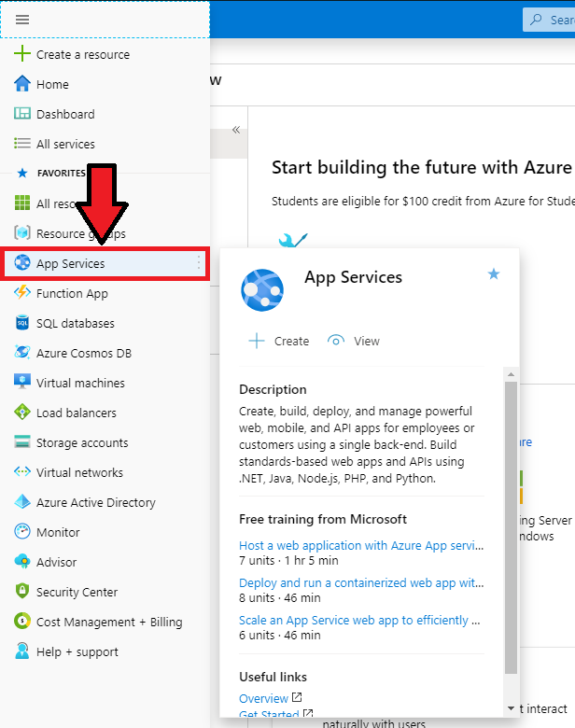This screenshot has height=728, width=575.
Task: Click the Help + support person icon
Action: [21, 651]
